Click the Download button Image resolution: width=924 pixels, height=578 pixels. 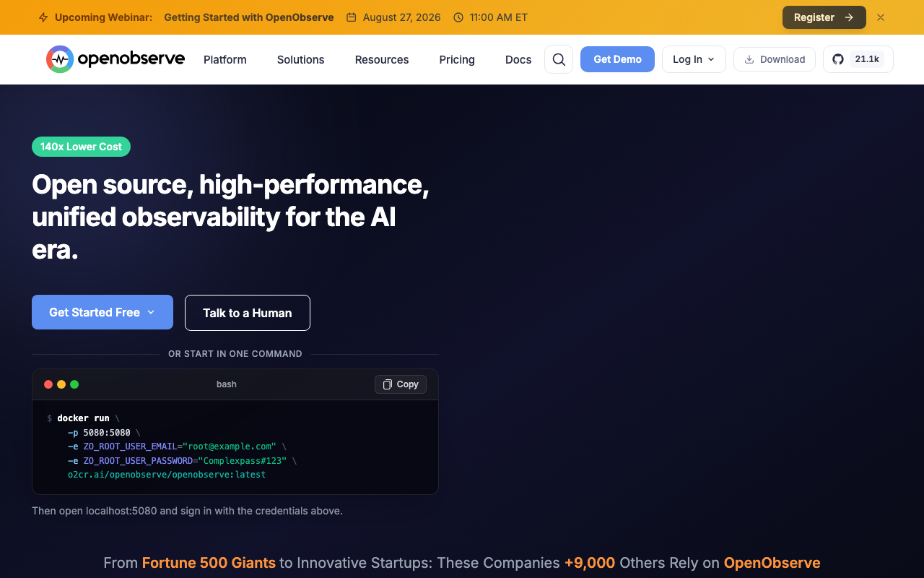click(775, 59)
